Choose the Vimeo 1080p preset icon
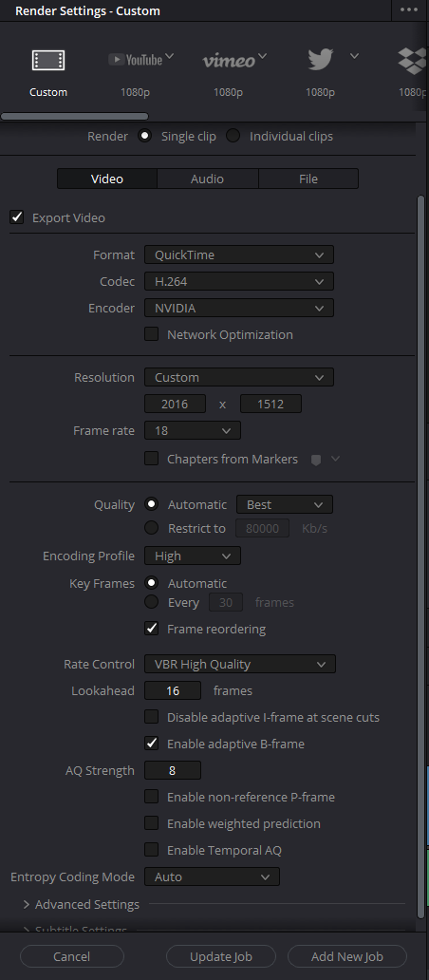Image resolution: width=429 pixels, height=980 pixels. tap(229, 60)
